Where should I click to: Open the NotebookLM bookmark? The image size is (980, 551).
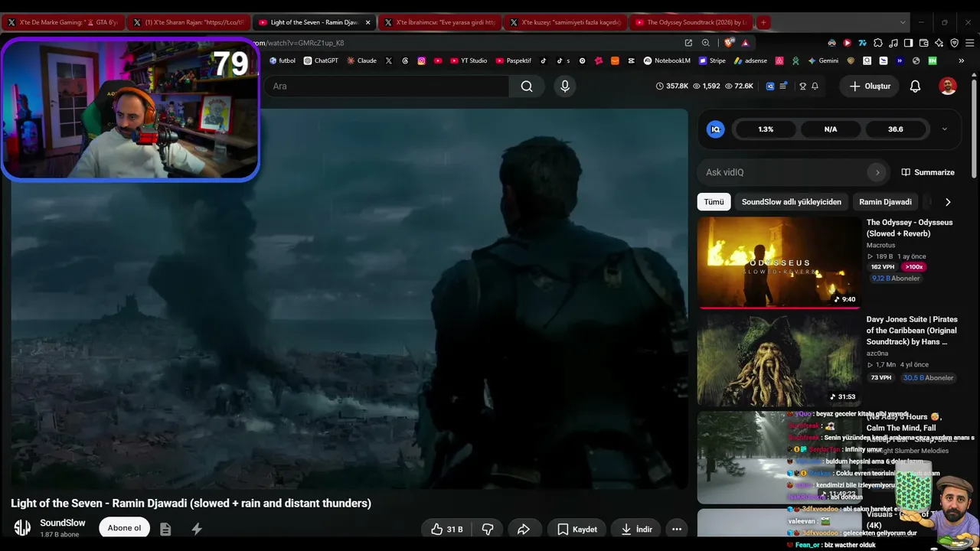pos(667,60)
